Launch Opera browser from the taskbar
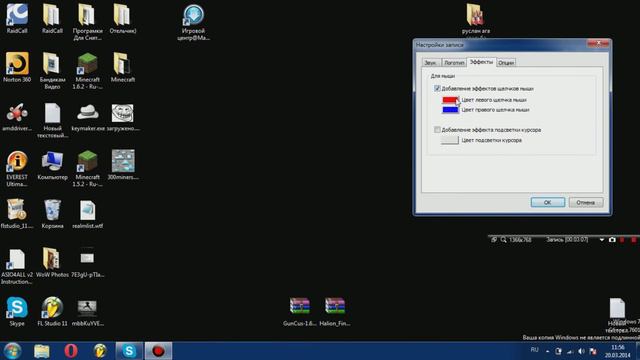Viewport: 640px width, 360px height. click(x=71, y=351)
